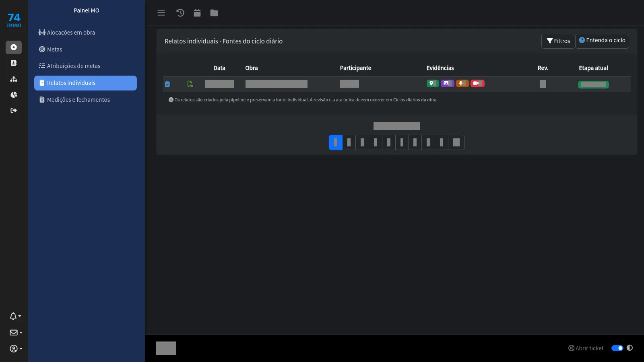The image size is (644, 362).
Task: Open the PDF file icon in the row
Action: tap(190, 84)
